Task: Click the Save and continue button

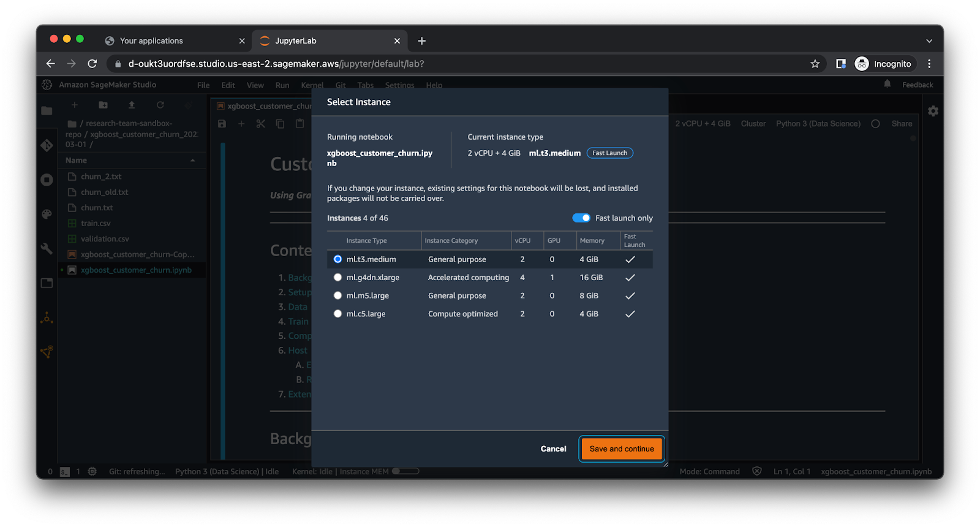Action: pos(621,449)
